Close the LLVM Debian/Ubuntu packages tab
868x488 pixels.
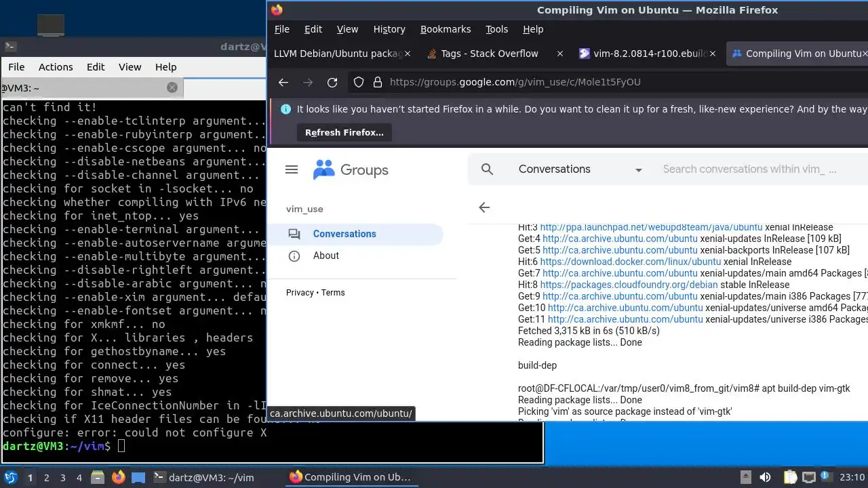[x=408, y=54]
